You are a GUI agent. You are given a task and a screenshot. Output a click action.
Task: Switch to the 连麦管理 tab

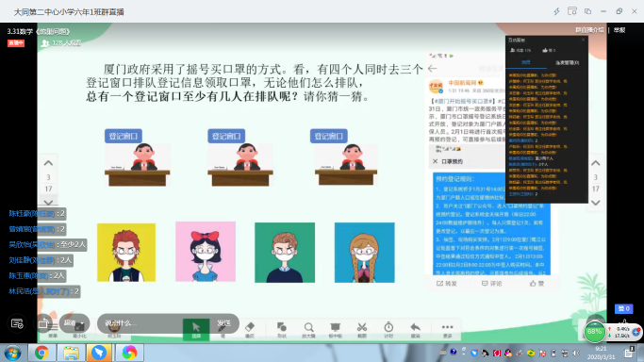pos(568,63)
